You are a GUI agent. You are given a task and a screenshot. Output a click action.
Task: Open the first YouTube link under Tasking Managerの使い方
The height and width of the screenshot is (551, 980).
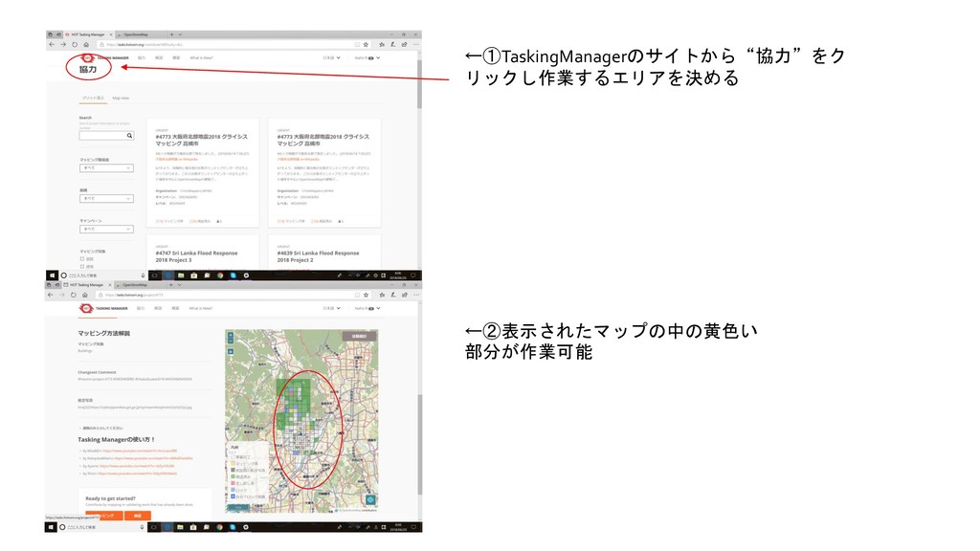tap(140, 451)
